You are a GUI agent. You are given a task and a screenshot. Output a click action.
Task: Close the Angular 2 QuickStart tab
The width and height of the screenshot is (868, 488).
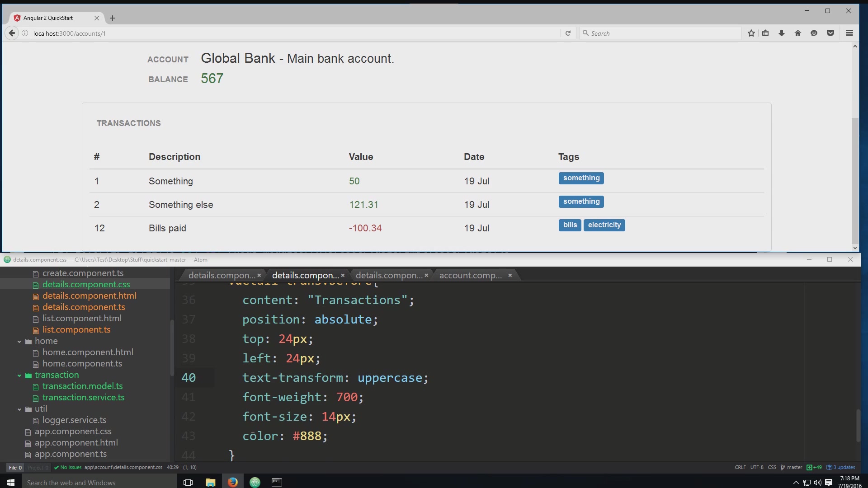[97, 18]
